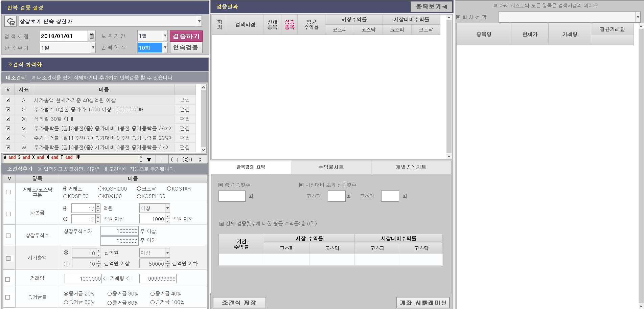644x309 pixels.
Task: Click the 총 검증횟수 field
Action: (x=232, y=196)
